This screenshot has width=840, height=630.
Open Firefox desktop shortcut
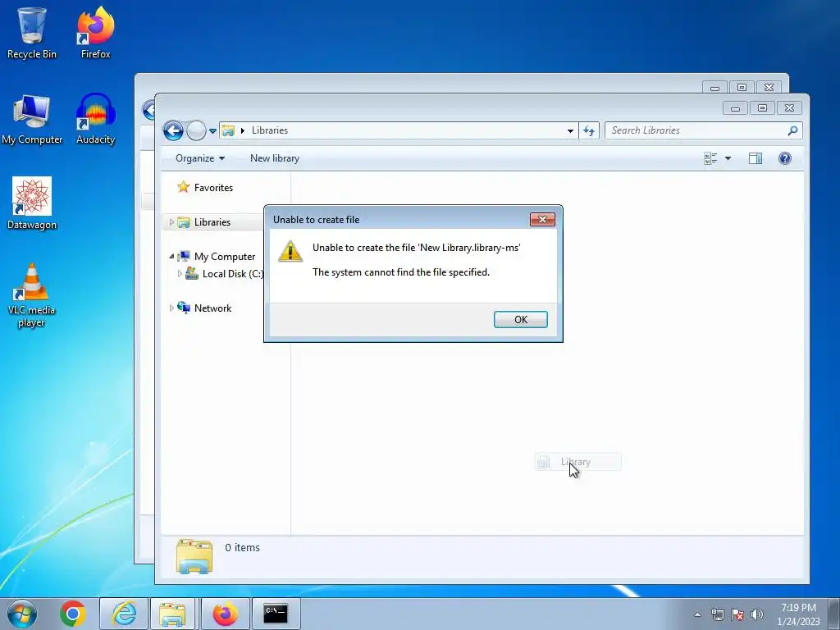click(x=95, y=33)
